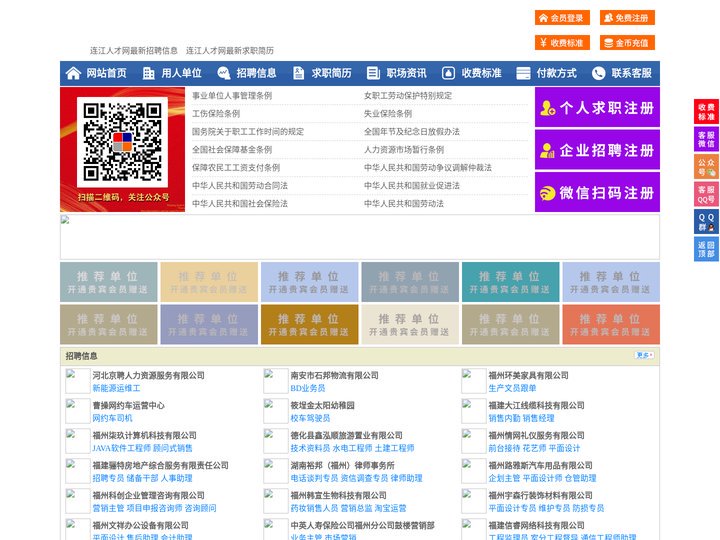Click the first teal-gray 推荐单位 banner
The height and width of the screenshot is (540, 720).
[108, 282]
